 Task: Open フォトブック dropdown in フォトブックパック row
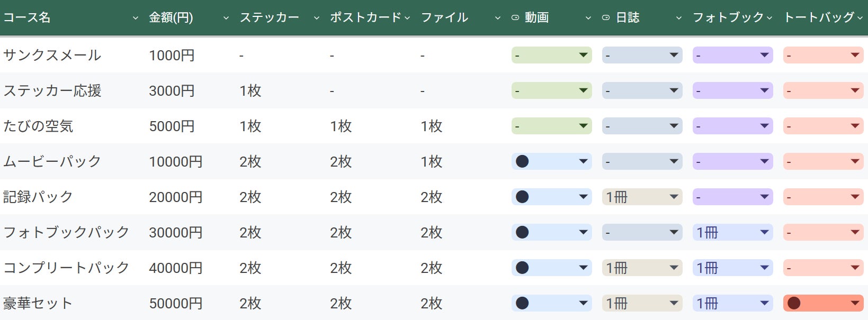pos(764,232)
